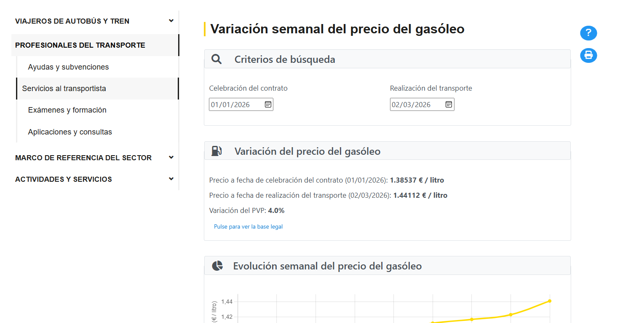Go to Servicios al transportista

click(64, 89)
